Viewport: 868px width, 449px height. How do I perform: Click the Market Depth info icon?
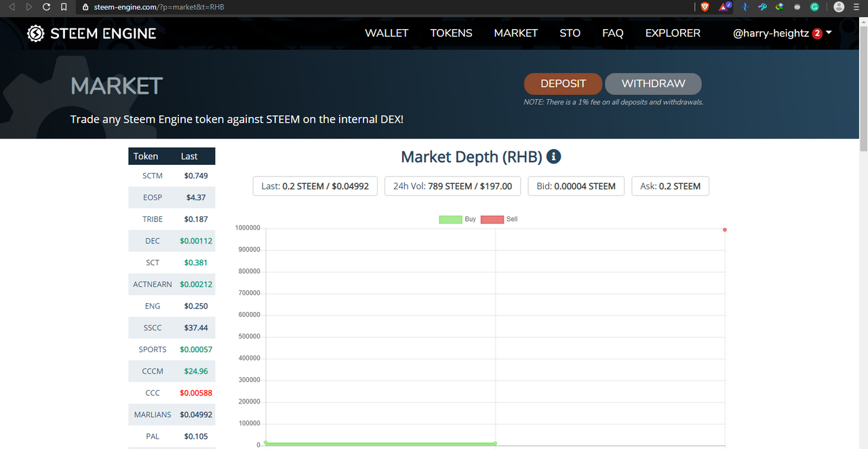point(553,157)
